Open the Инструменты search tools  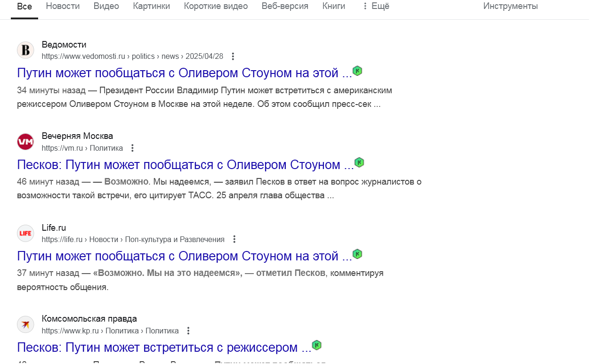510,7
